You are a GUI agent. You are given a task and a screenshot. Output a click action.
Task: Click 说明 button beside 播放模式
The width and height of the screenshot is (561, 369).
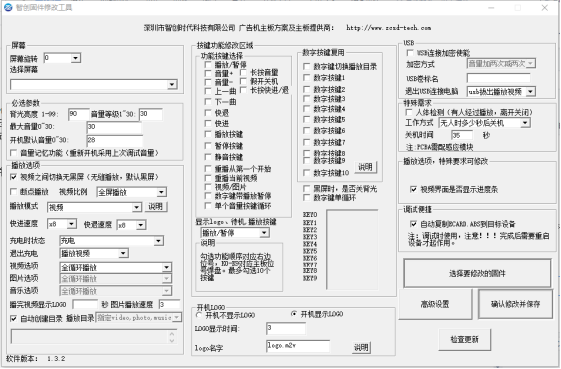[156, 207]
